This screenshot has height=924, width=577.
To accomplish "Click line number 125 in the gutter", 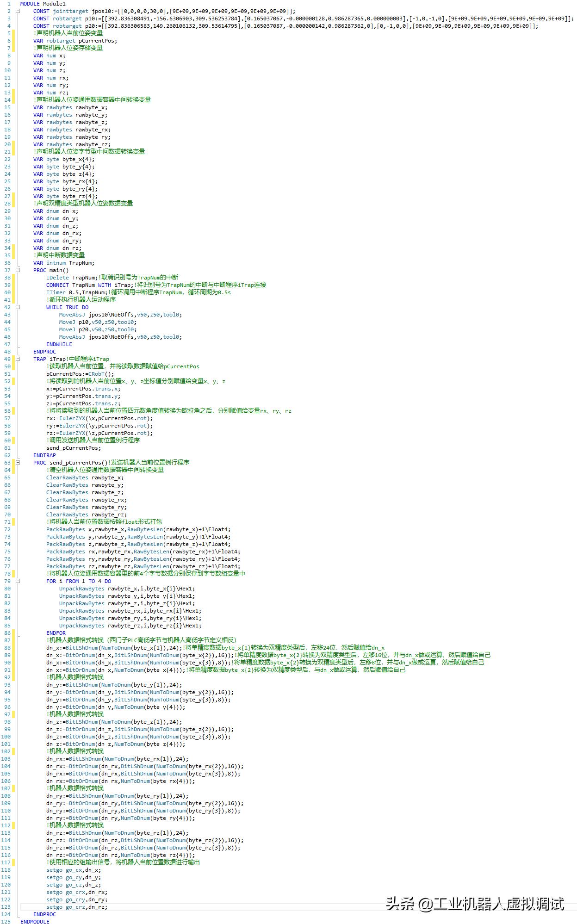I will [6, 922].
